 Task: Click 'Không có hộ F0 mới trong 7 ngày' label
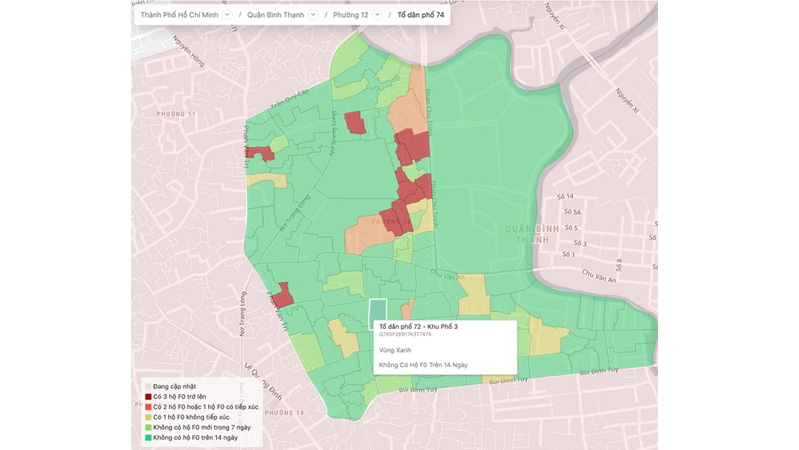tap(202, 427)
